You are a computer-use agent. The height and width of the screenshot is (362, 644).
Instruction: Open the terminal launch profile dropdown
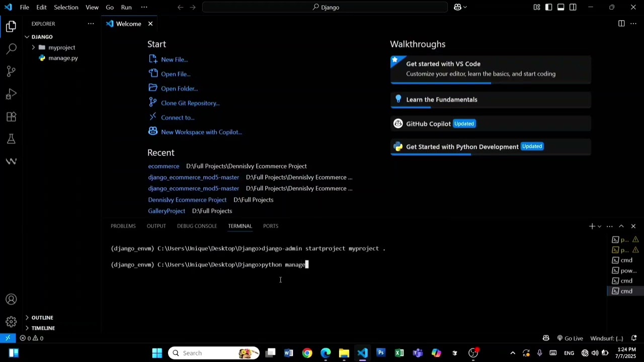(x=599, y=226)
